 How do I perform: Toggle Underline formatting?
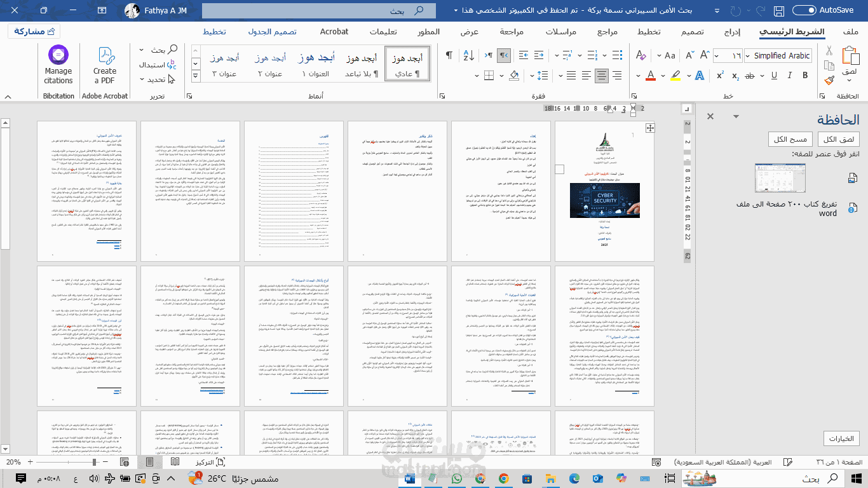[x=774, y=75]
